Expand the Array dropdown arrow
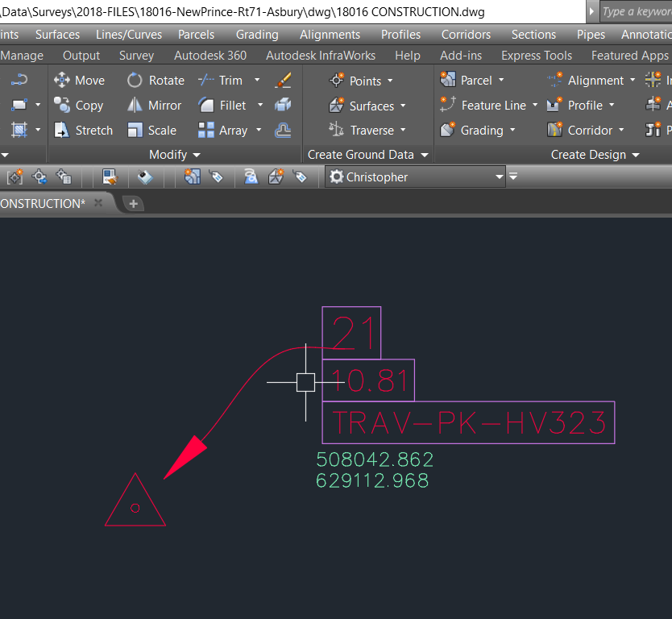This screenshot has width=672, height=619. 259,130
